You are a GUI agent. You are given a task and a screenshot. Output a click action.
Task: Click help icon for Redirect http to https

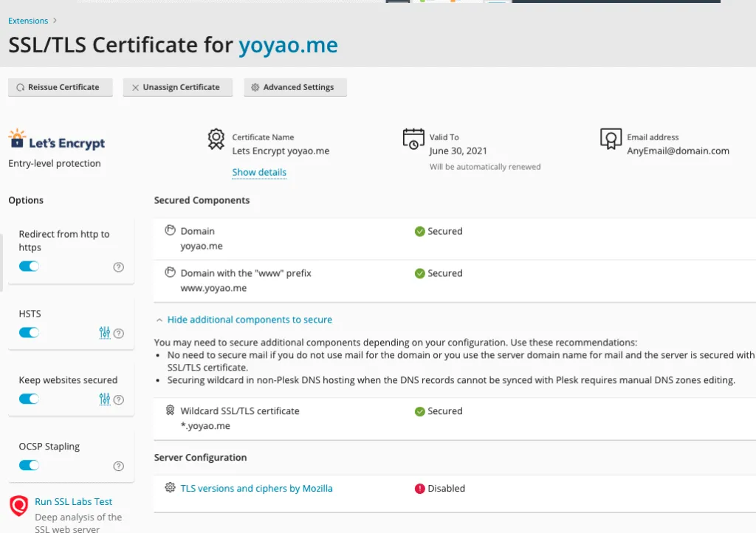119,267
